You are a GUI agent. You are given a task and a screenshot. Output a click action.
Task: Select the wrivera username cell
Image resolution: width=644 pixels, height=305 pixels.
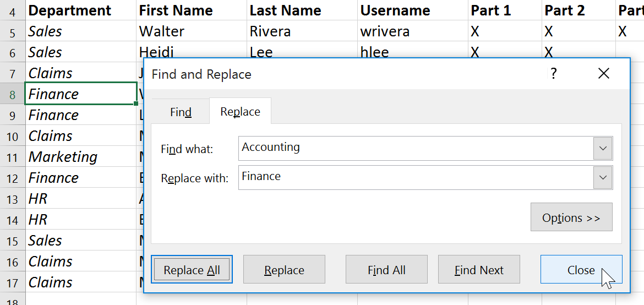pyautogui.click(x=412, y=31)
